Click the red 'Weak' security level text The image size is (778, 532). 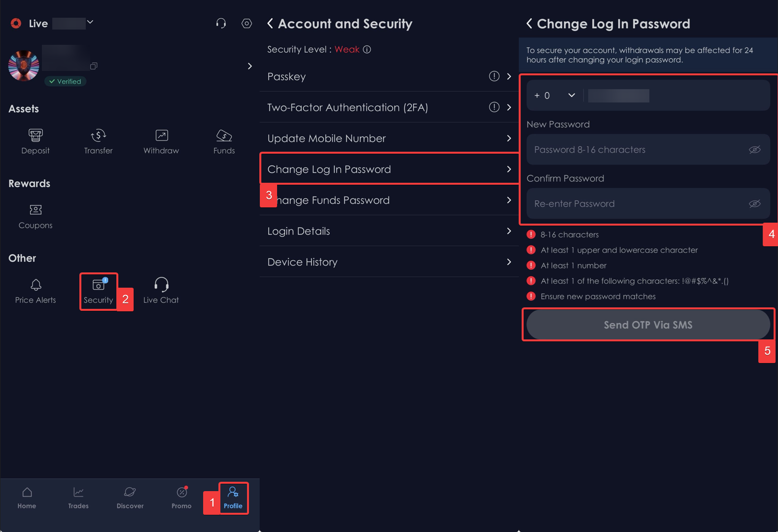pos(347,49)
